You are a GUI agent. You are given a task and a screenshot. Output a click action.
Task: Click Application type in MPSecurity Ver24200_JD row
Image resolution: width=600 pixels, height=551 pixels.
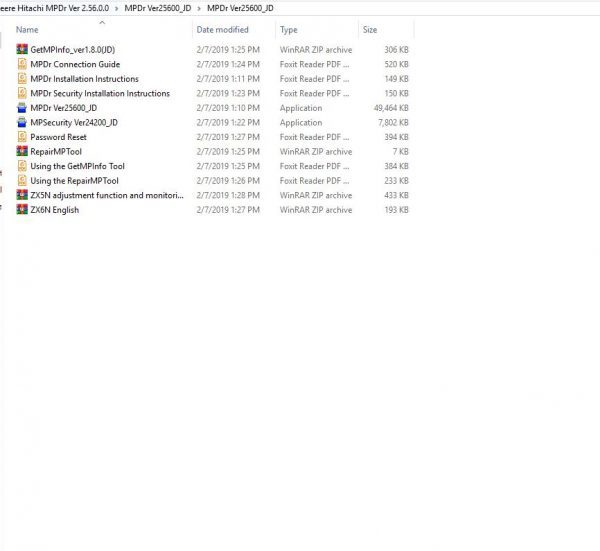301,122
